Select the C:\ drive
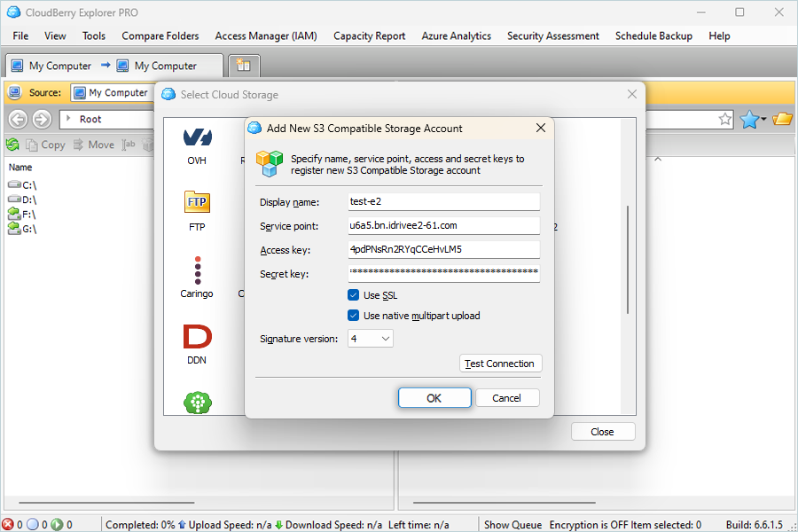Image resolution: width=798 pixels, height=532 pixels. [x=22, y=185]
